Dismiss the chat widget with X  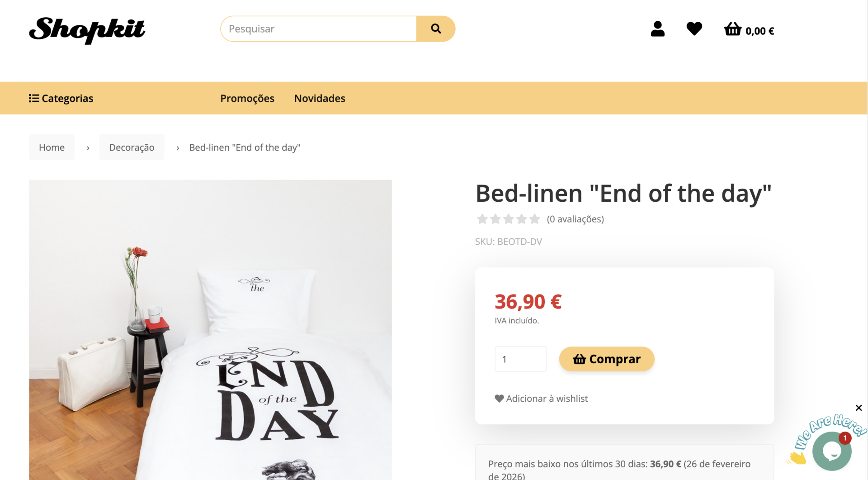click(859, 408)
